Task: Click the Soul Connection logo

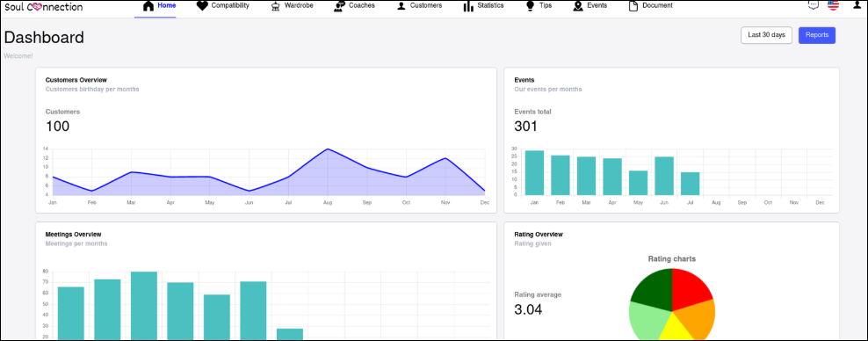Action: coord(44,7)
